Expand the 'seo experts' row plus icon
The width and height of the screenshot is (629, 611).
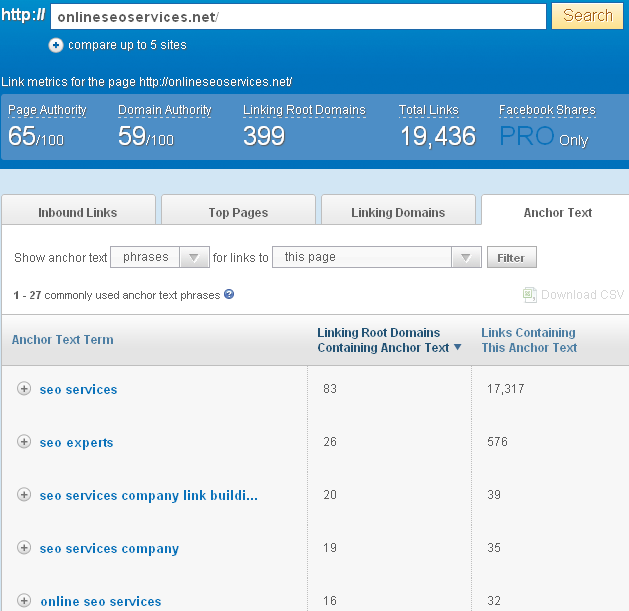tap(24, 442)
